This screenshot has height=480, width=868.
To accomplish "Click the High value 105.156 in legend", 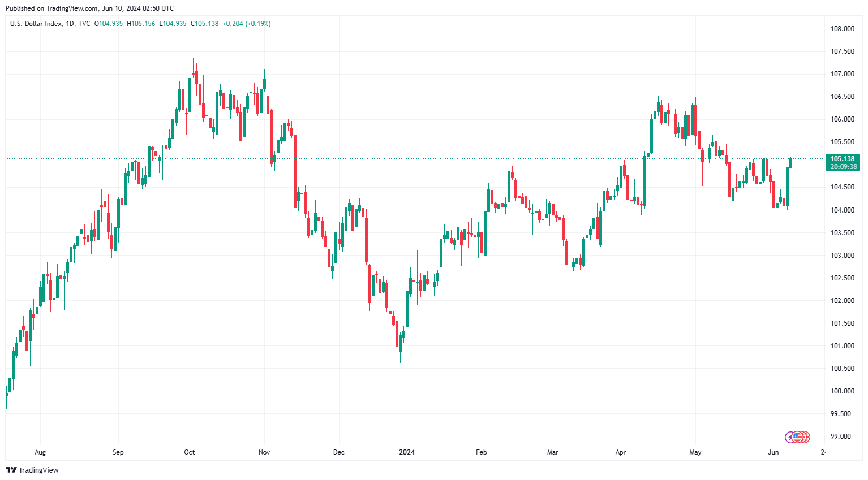I will point(143,24).
